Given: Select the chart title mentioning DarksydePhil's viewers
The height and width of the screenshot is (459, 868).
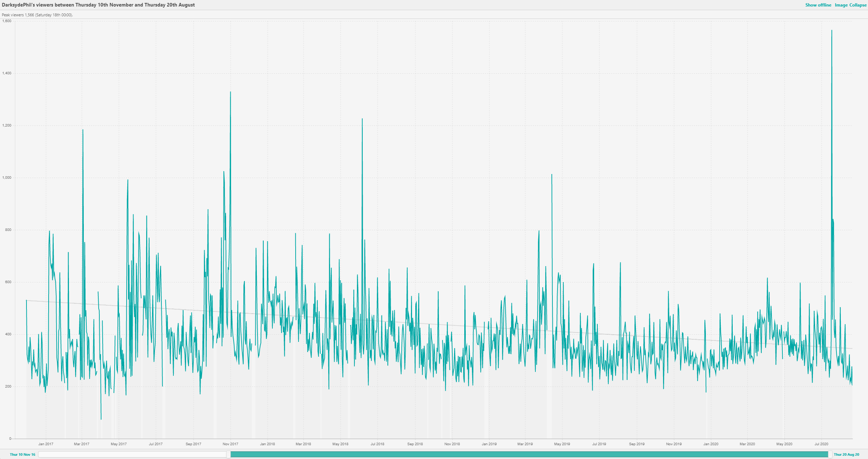Looking at the screenshot, I should click(x=98, y=5).
